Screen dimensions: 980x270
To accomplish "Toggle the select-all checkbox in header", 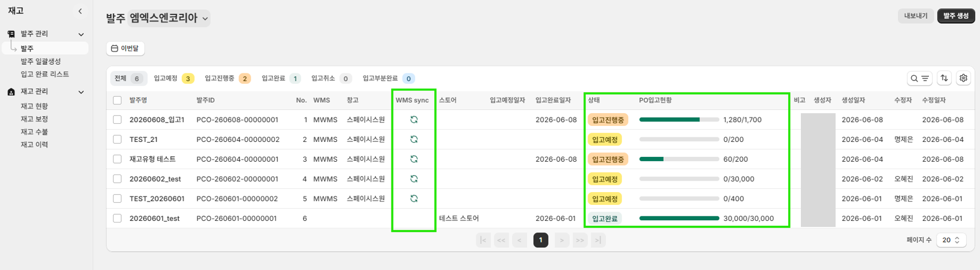I will (117, 100).
